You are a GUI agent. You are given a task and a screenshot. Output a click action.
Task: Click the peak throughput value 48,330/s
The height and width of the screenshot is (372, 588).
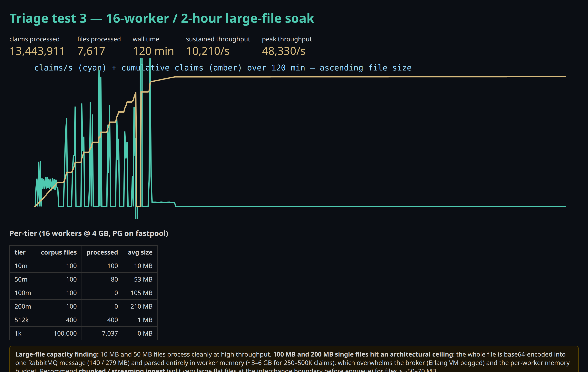click(284, 51)
